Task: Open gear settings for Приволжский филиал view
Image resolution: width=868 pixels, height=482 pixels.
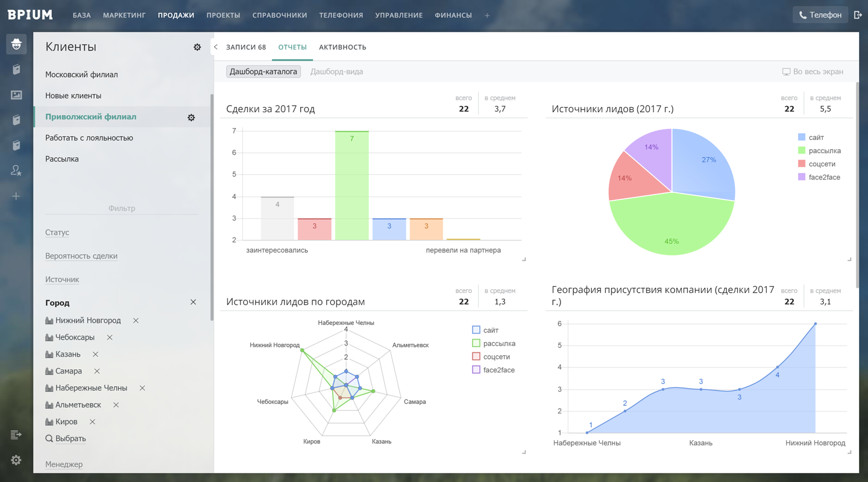Action: 191,117
